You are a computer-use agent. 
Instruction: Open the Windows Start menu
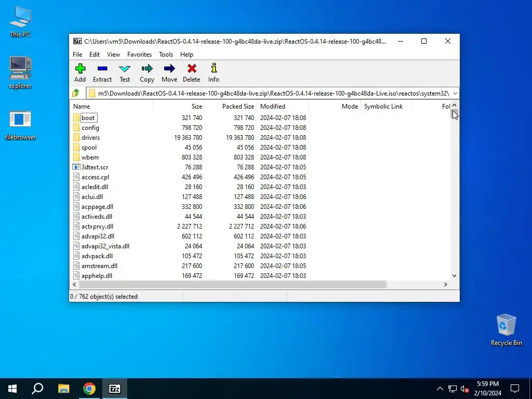pos(12,389)
